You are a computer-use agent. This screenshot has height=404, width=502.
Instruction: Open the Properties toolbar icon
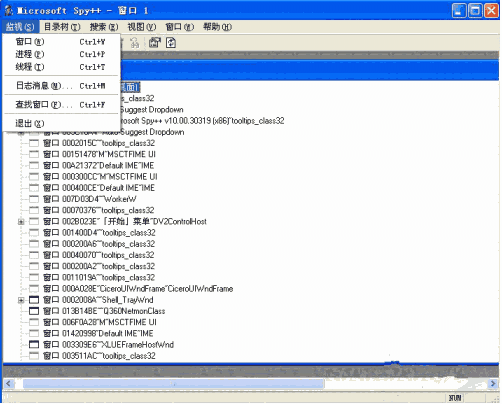154,43
